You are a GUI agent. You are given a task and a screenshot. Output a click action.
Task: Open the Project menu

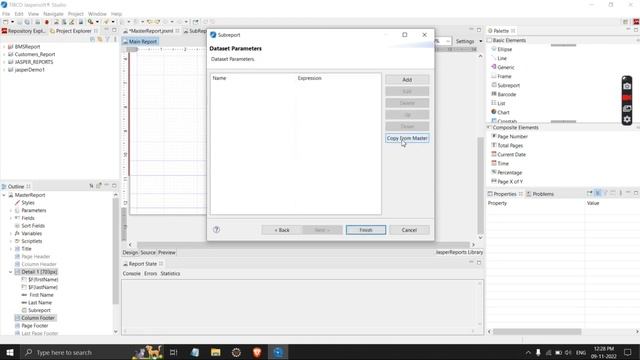(x=76, y=14)
